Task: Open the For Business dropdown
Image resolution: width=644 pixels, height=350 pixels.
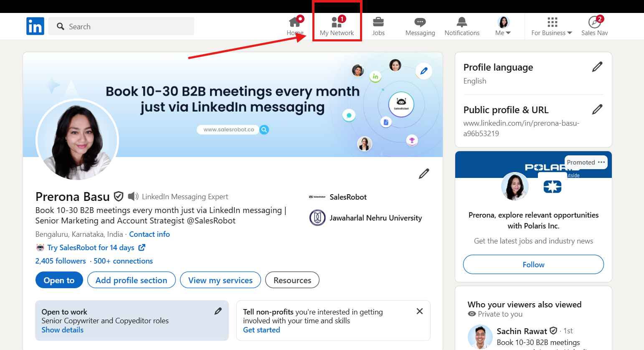Action: pyautogui.click(x=551, y=26)
